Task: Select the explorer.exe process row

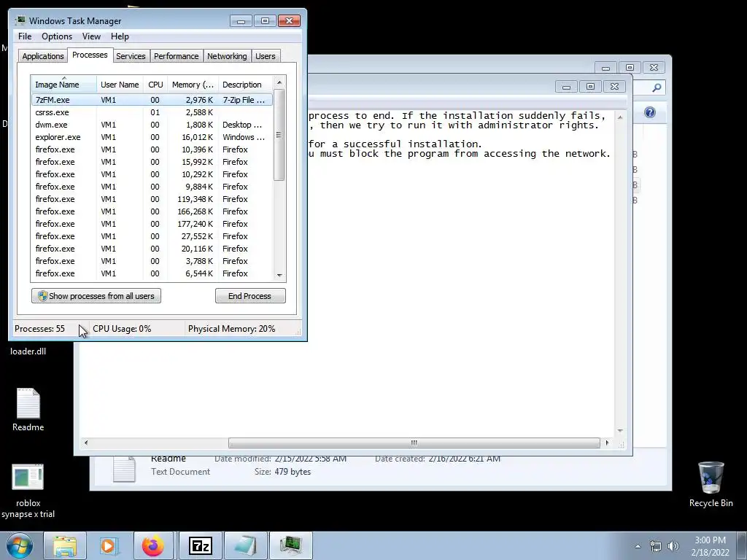Action: pos(152,137)
